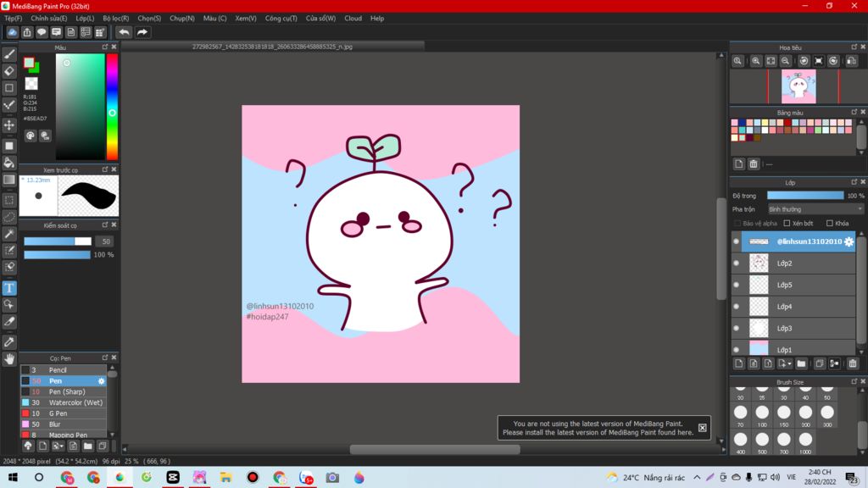This screenshot has width=868, height=488.
Task: Pick the dark blue palette swatch
Action: 742,123
